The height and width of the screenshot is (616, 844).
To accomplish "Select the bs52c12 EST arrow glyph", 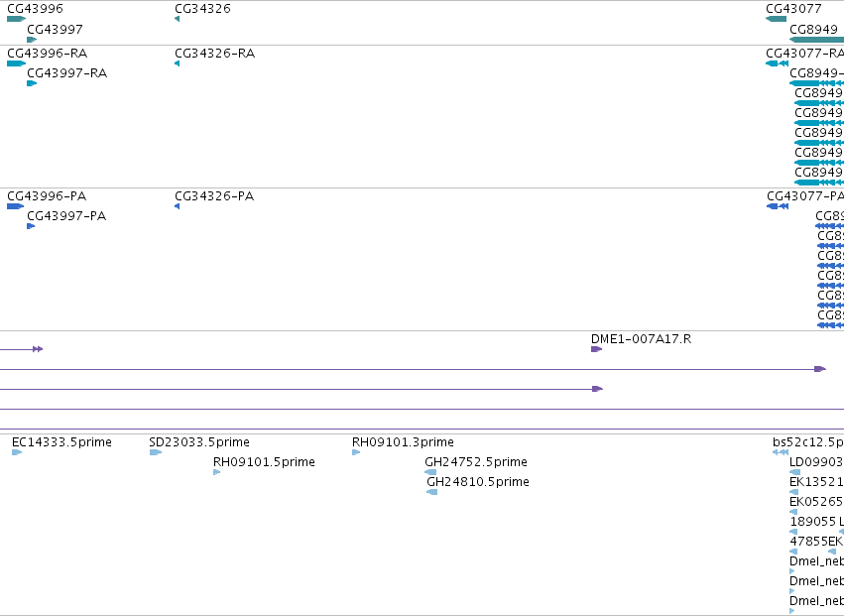I will [x=781, y=452].
